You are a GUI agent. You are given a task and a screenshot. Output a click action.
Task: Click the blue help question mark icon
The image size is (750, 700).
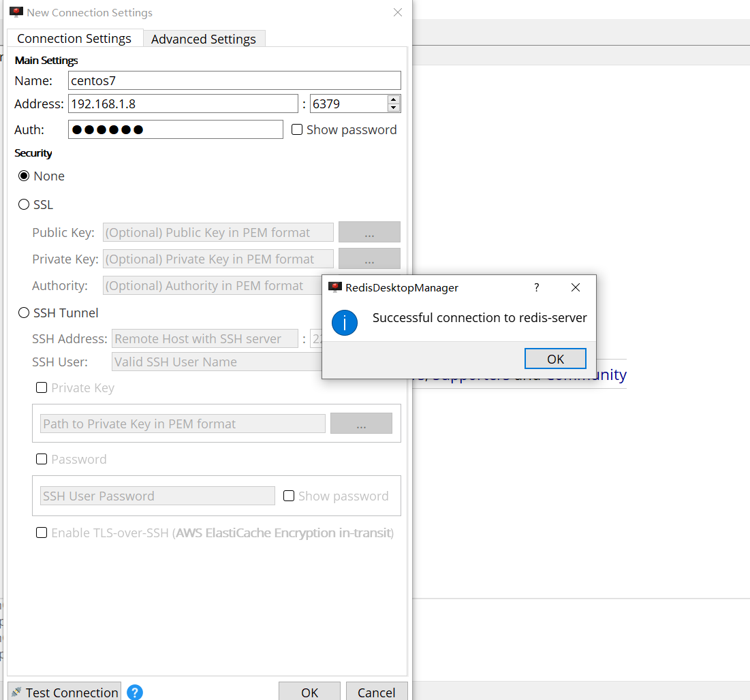135,692
